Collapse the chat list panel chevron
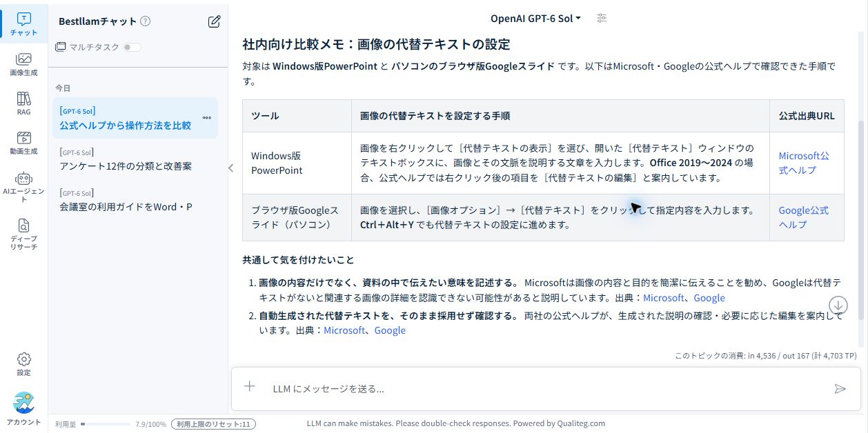868x433 pixels. (x=230, y=168)
